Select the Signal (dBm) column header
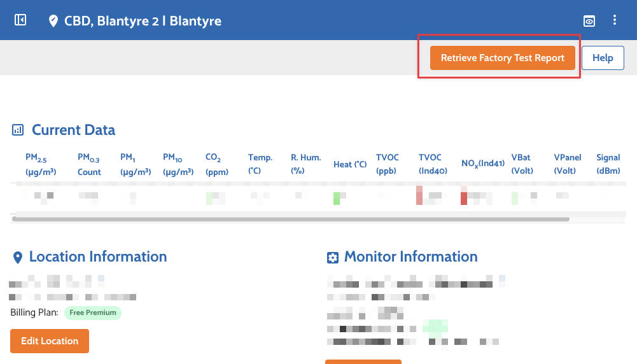Image resolution: width=637 pixels, height=364 pixels. coord(608,164)
